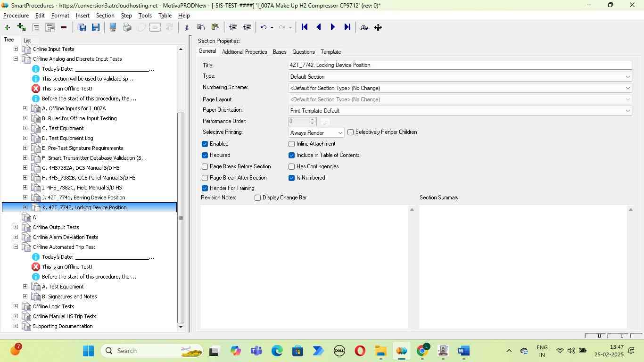Check the Has Contingencies box
This screenshot has width=644, height=362.
[x=291, y=167]
